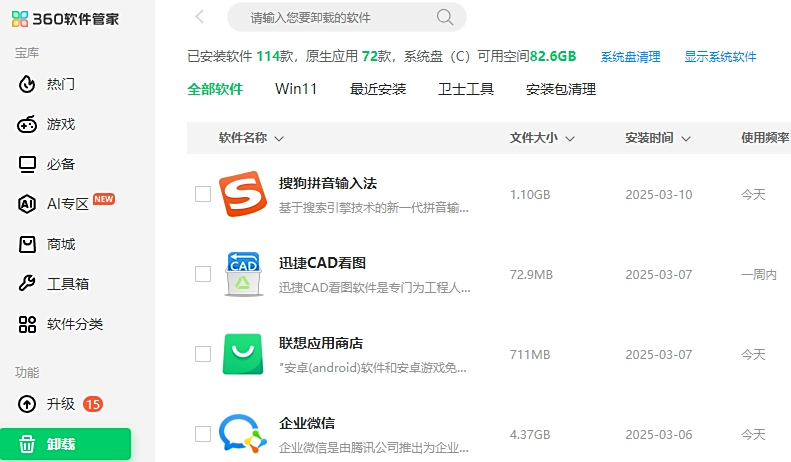
Task: Tick the 迅捷CAD看图 checkbox
Action: click(x=203, y=274)
